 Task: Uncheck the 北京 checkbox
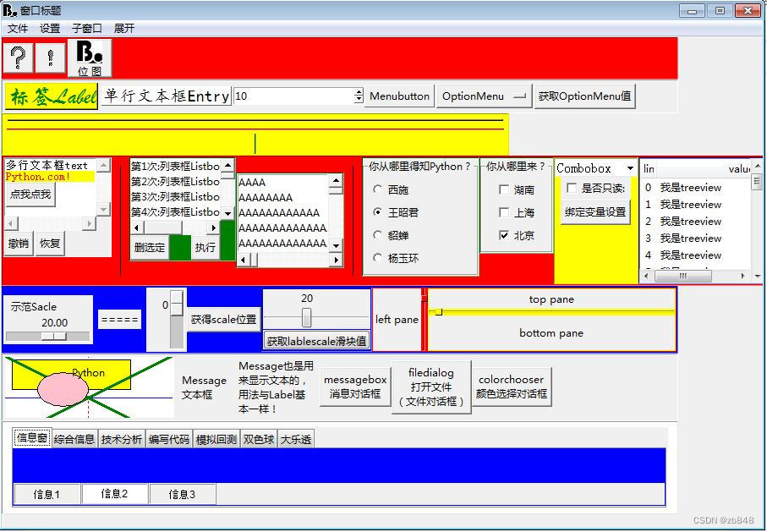pyautogui.click(x=504, y=235)
